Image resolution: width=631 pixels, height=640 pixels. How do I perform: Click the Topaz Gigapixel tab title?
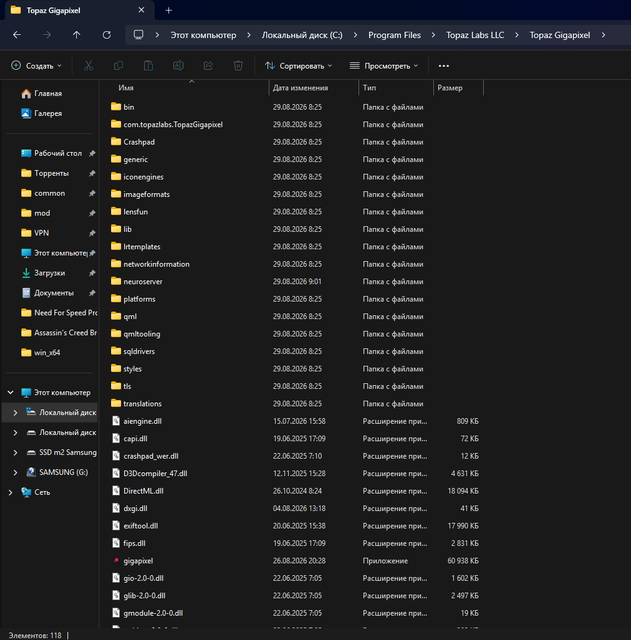[53, 11]
